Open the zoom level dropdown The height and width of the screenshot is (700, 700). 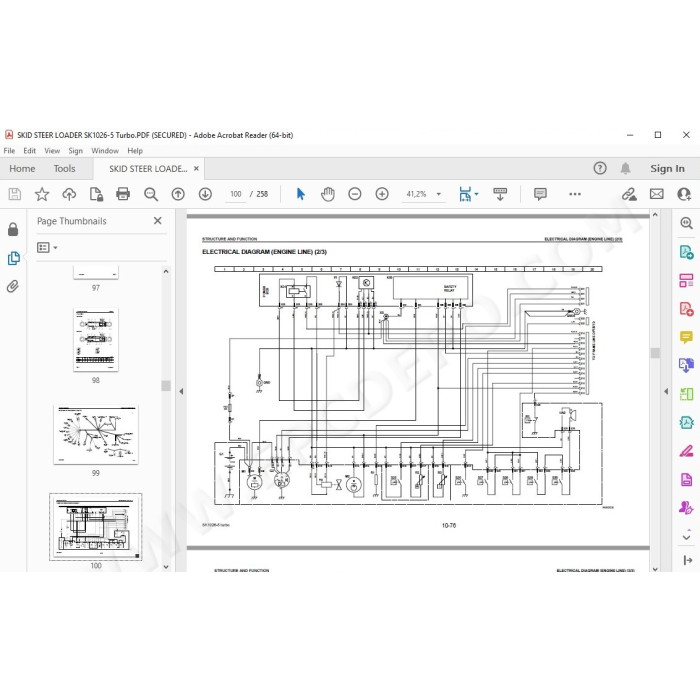point(438,194)
